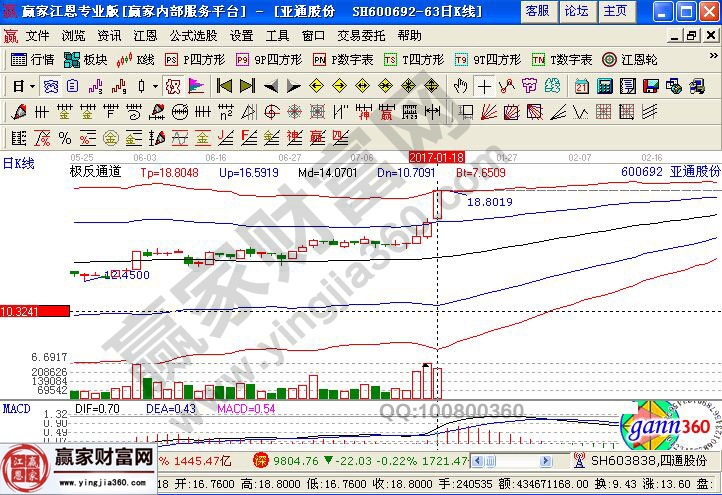Screen dimensions: 722x495
Task: Open the 公式选股 menu
Action: tap(194, 35)
